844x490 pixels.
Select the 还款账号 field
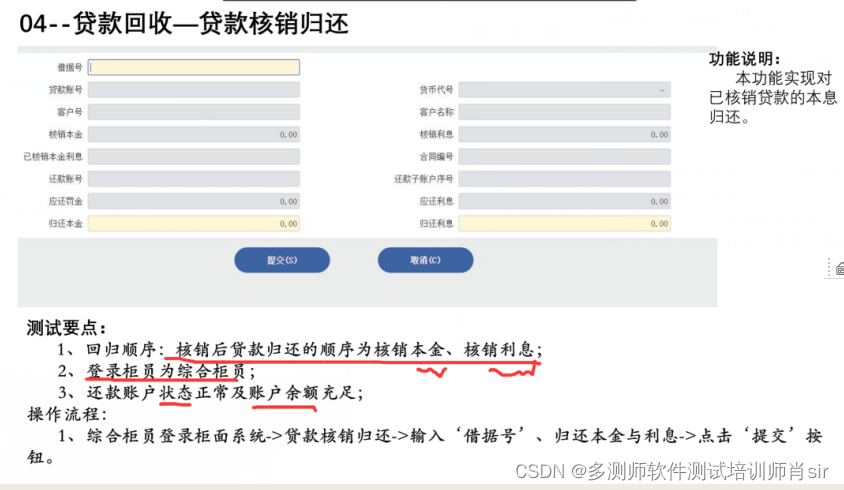pyautogui.click(x=194, y=179)
